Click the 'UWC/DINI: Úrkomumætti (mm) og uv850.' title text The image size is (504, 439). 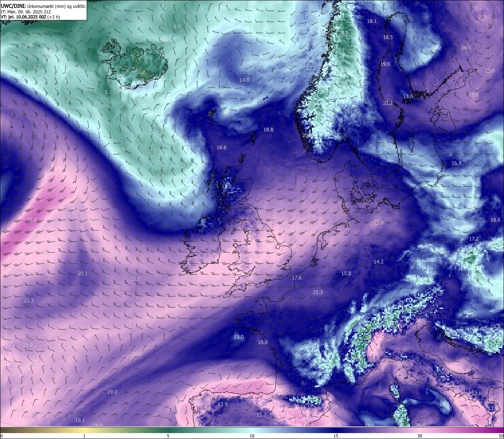point(43,6)
